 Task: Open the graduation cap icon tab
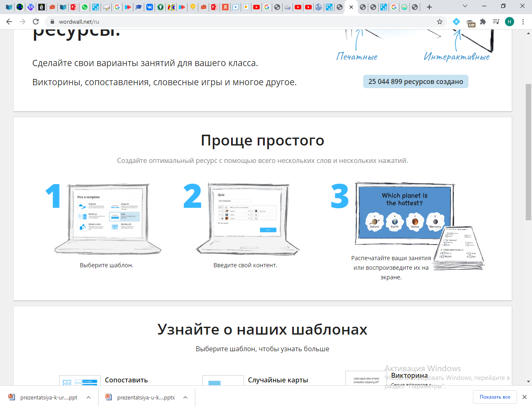click(x=139, y=7)
